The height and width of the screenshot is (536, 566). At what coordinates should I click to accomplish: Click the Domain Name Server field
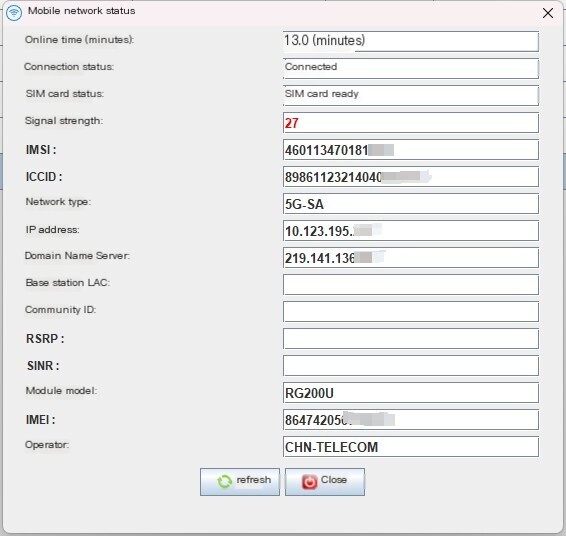click(x=411, y=258)
